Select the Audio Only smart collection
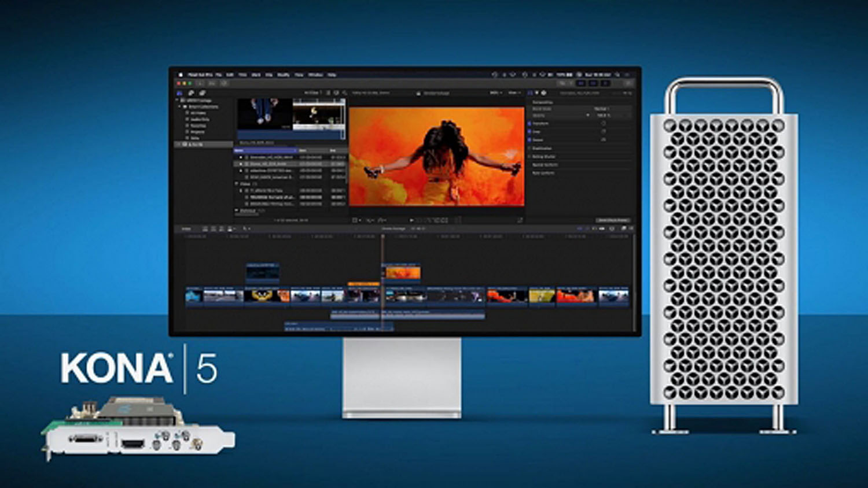This screenshot has width=868, height=488. tap(200, 119)
